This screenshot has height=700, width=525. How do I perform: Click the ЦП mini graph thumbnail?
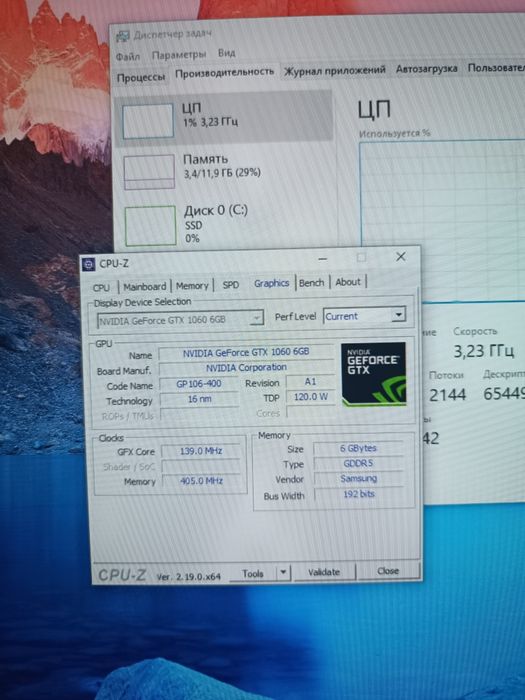[x=148, y=121]
